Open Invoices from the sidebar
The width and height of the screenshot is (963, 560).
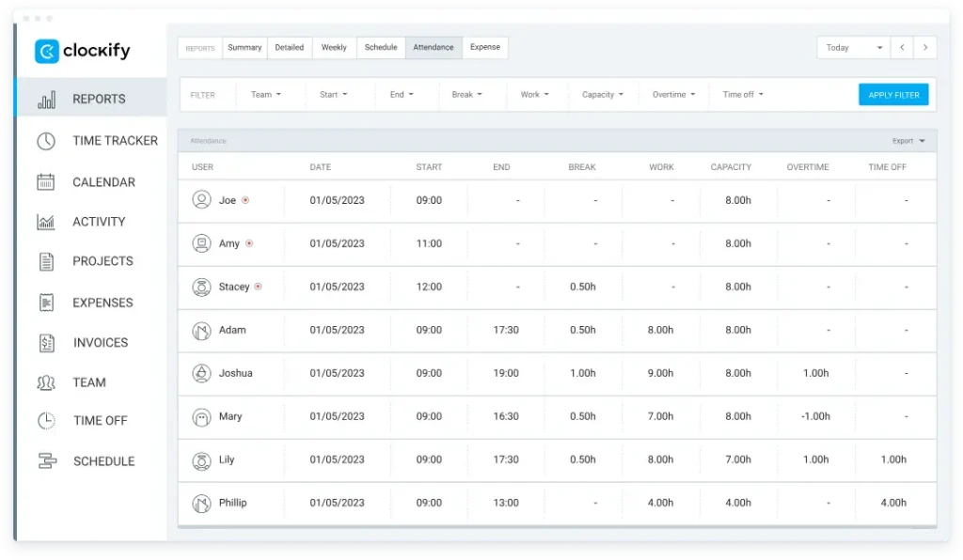click(45, 342)
